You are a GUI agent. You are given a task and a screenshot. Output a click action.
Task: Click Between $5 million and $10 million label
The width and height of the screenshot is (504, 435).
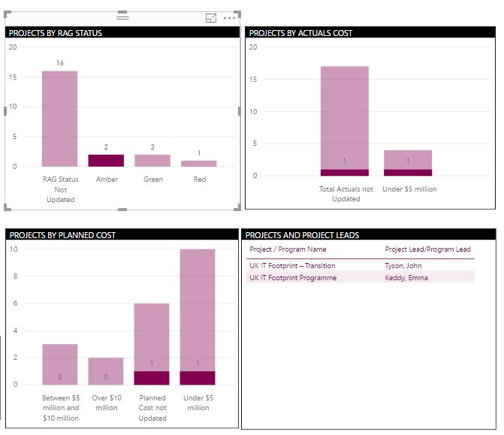point(61,408)
